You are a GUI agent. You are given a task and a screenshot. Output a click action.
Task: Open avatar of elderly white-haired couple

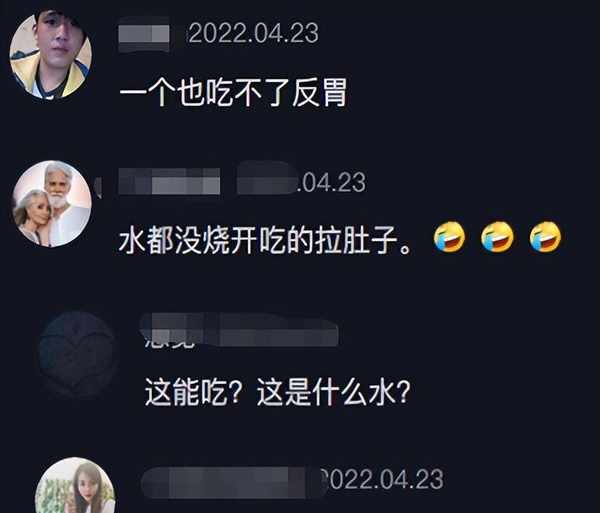click(52, 204)
